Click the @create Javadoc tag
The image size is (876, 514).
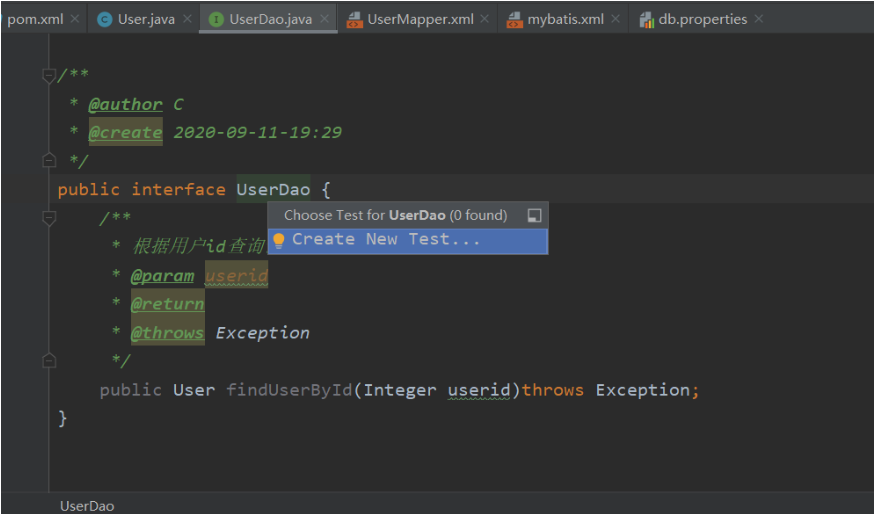coord(125,132)
